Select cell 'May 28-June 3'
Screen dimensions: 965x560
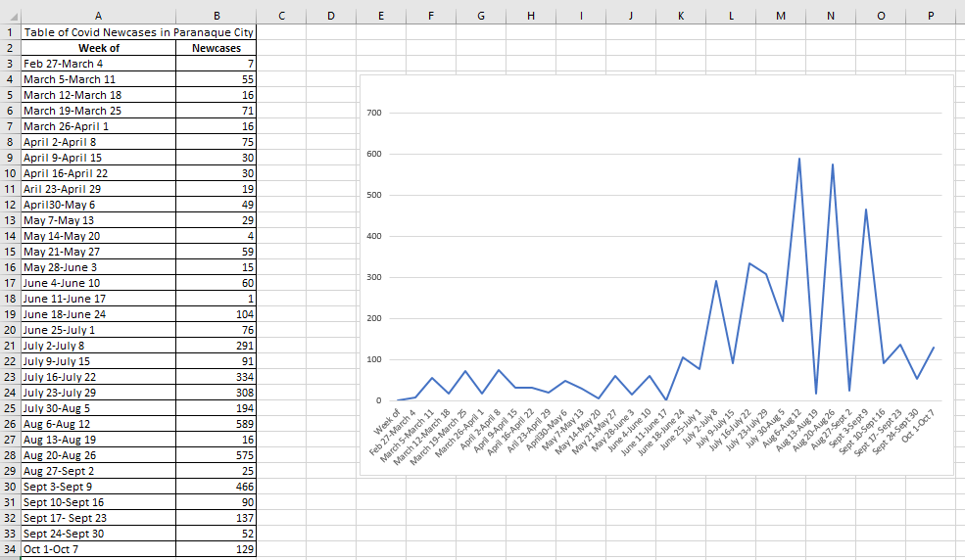pos(99,267)
